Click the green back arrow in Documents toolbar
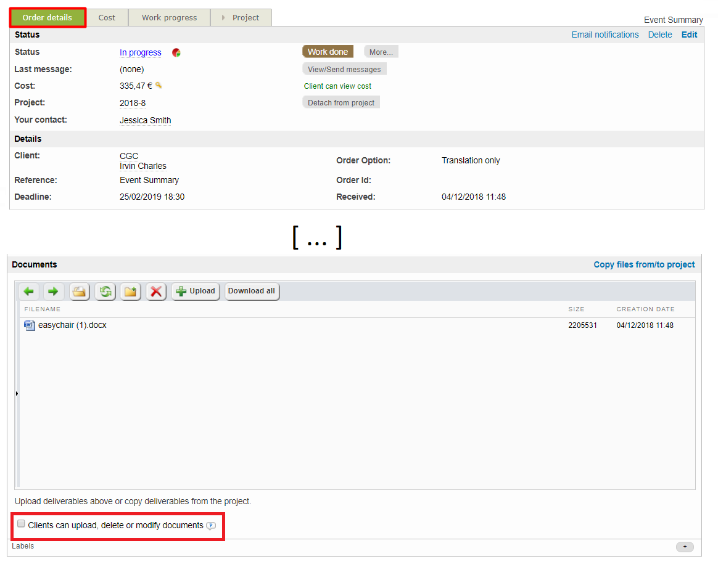Image resolution: width=718 pixels, height=588 pixels. coord(29,292)
